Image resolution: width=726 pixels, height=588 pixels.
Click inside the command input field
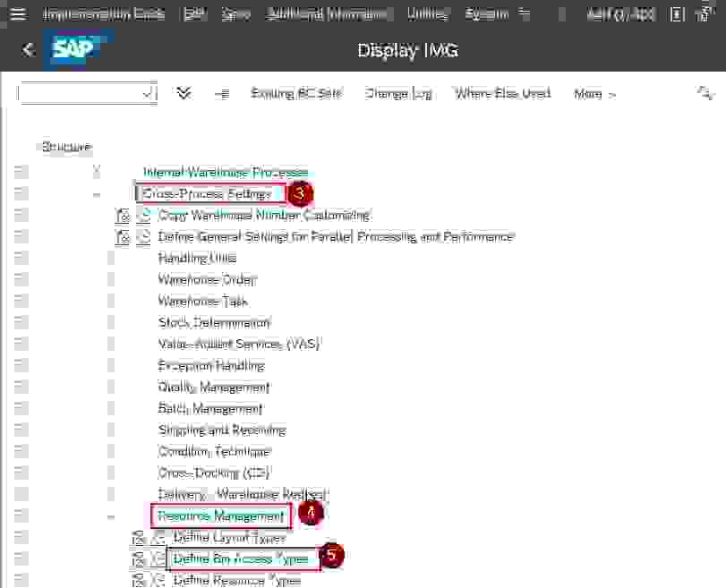coord(81,93)
